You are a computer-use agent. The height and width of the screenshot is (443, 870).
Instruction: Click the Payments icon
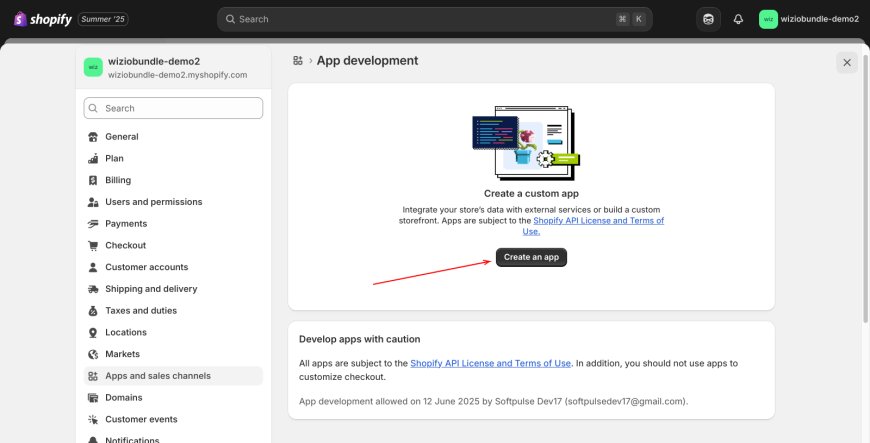click(93, 224)
